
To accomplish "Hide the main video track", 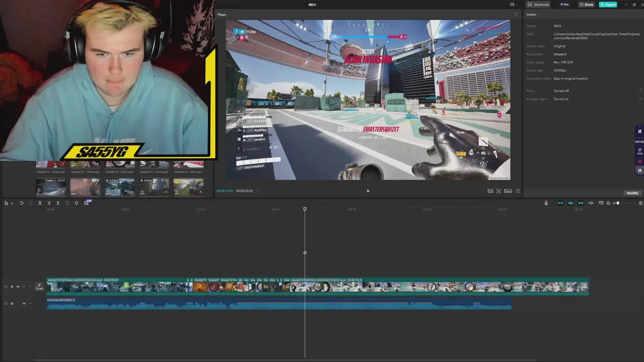I will [x=18, y=287].
